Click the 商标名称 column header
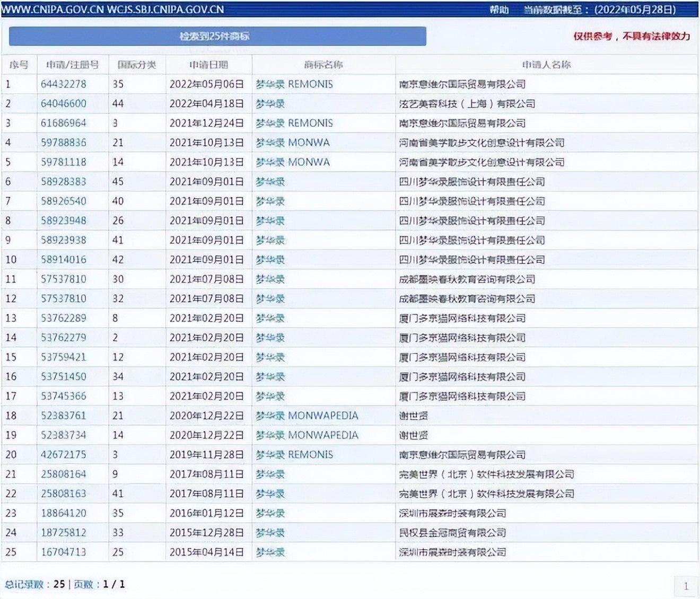This screenshot has width=700, height=599. pyautogui.click(x=323, y=65)
